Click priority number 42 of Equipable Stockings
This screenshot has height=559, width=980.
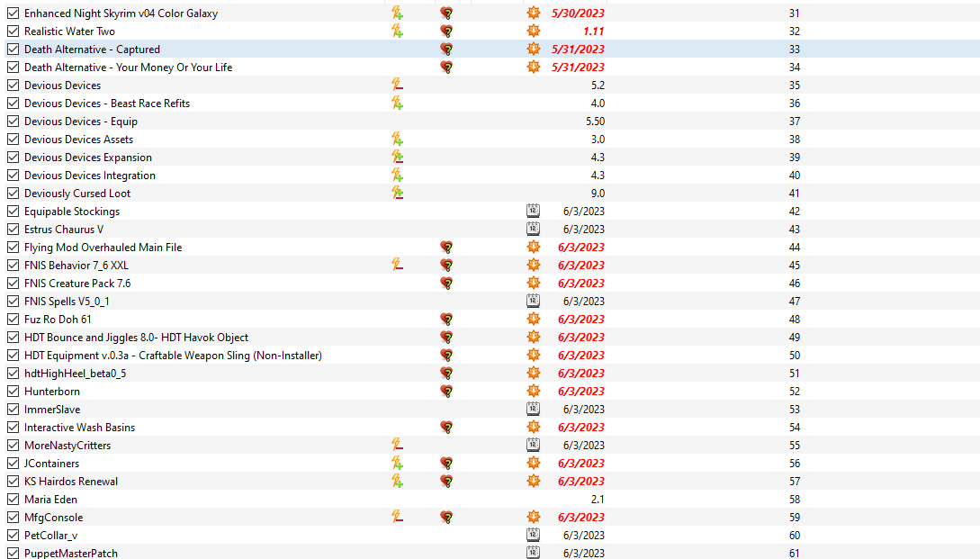795,212
